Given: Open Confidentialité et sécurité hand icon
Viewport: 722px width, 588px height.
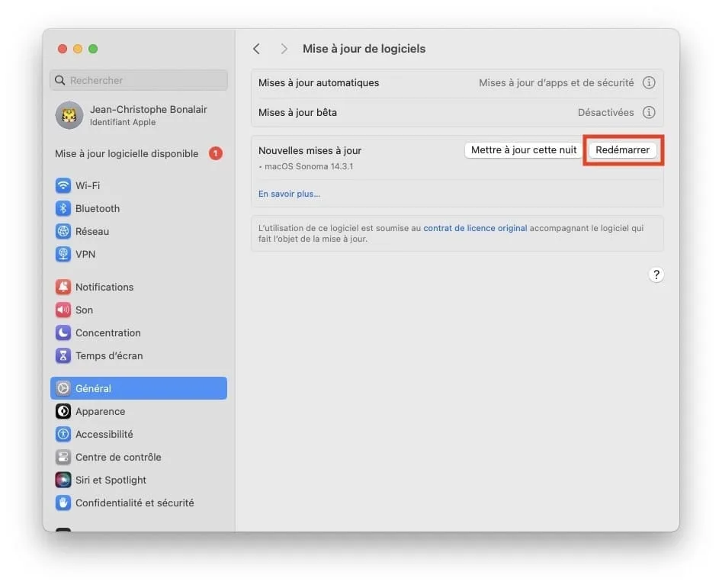Looking at the screenshot, I should point(63,503).
